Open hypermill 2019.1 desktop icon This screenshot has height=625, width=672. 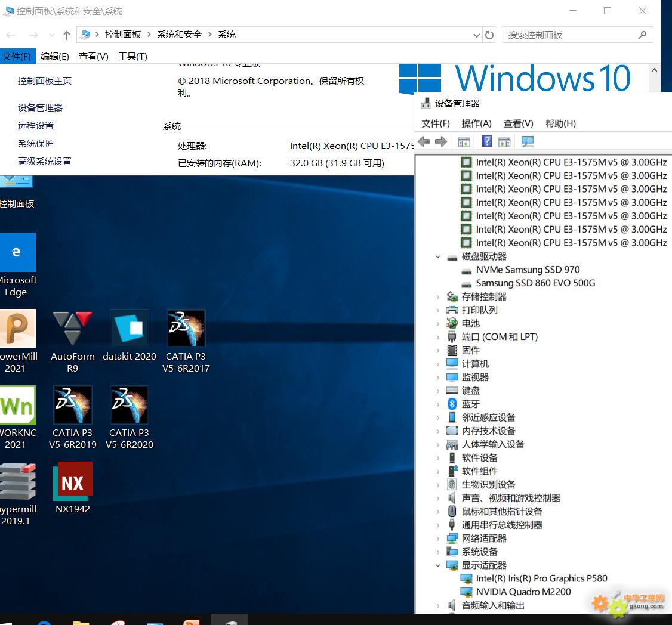(x=18, y=494)
